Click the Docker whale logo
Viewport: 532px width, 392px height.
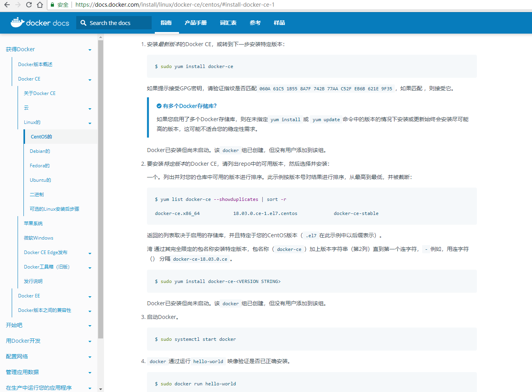(x=17, y=23)
